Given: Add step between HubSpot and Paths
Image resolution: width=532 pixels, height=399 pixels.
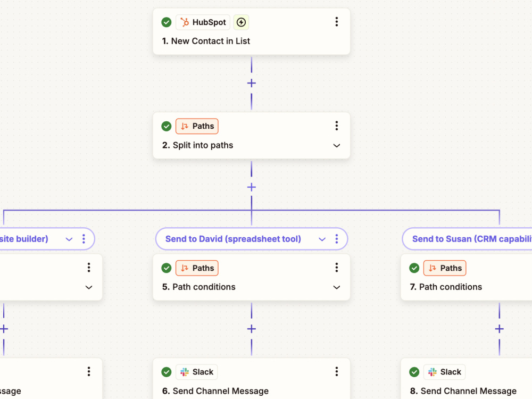Looking at the screenshot, I should [252, 83].
